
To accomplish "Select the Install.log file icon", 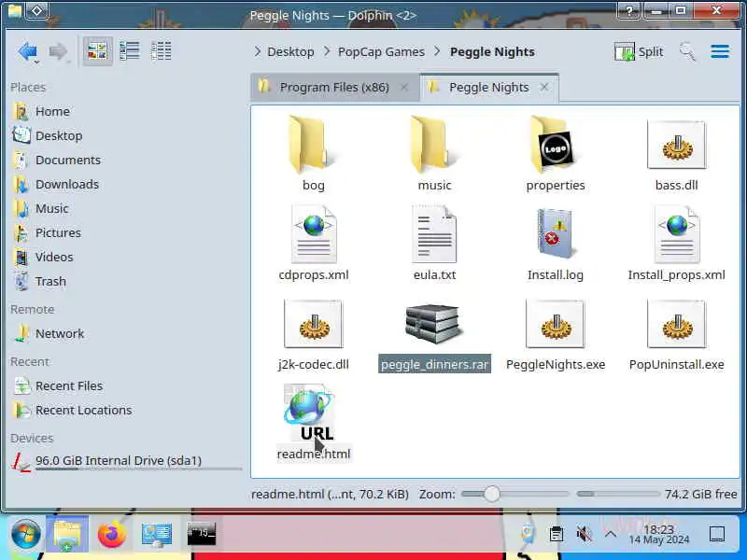I will click(x=555, y=234).
